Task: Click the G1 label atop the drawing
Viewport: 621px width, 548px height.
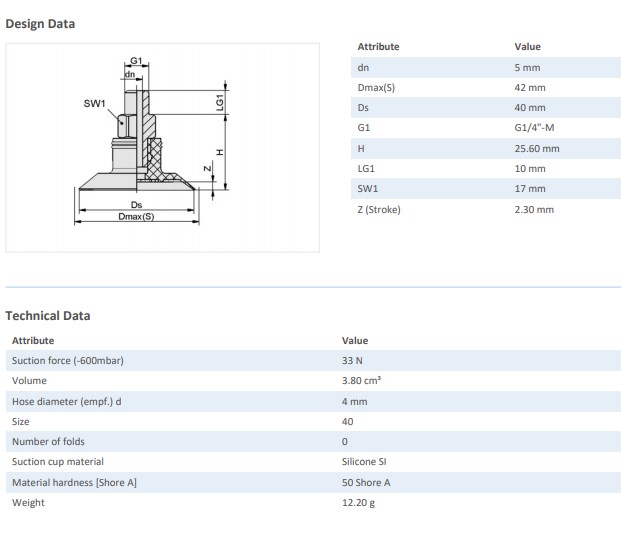Action: point(136,62)
